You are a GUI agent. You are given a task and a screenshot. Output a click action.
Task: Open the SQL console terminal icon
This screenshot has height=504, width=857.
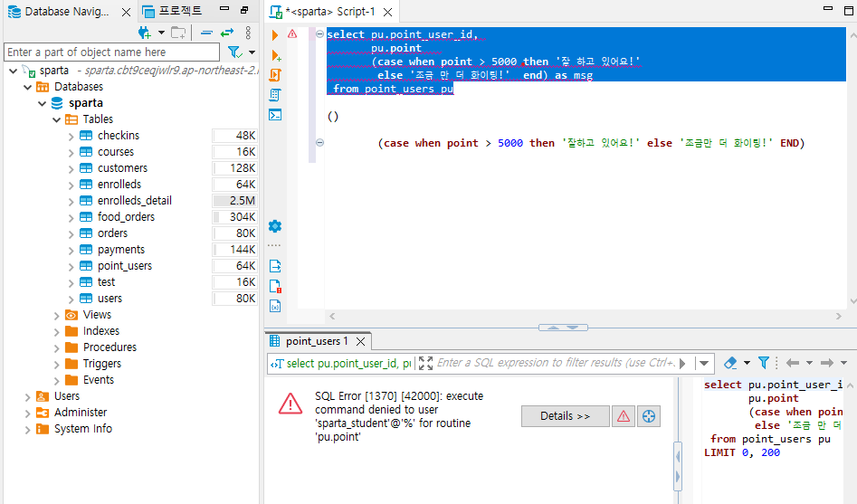[x=275, y=115]
